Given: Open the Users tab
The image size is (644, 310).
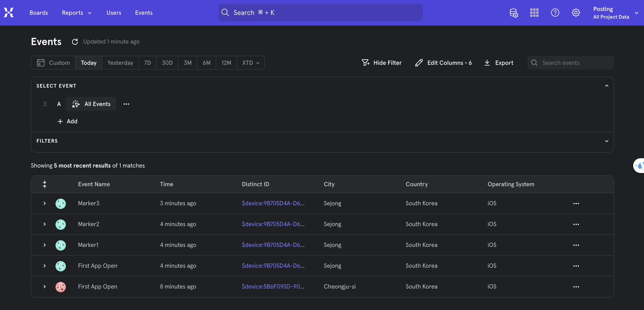Looking at the screenshot, I should [114, 13].
